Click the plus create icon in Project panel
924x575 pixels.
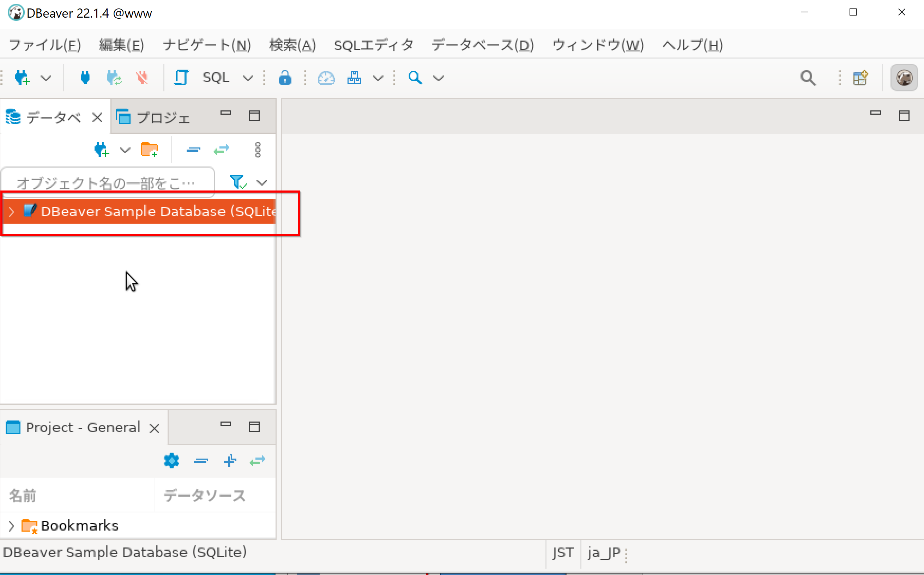click(230, 461)
